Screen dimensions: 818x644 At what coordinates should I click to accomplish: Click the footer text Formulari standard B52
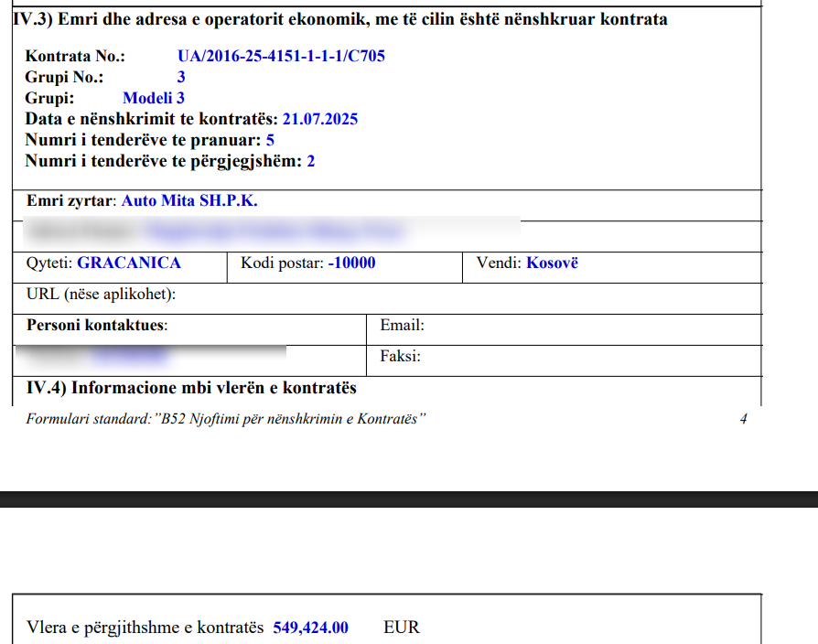pos(226,419)
